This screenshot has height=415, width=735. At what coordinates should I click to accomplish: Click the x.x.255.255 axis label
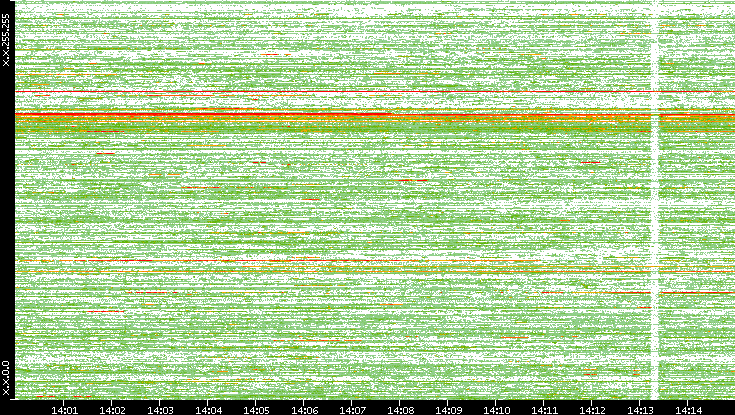click(6, 40)
